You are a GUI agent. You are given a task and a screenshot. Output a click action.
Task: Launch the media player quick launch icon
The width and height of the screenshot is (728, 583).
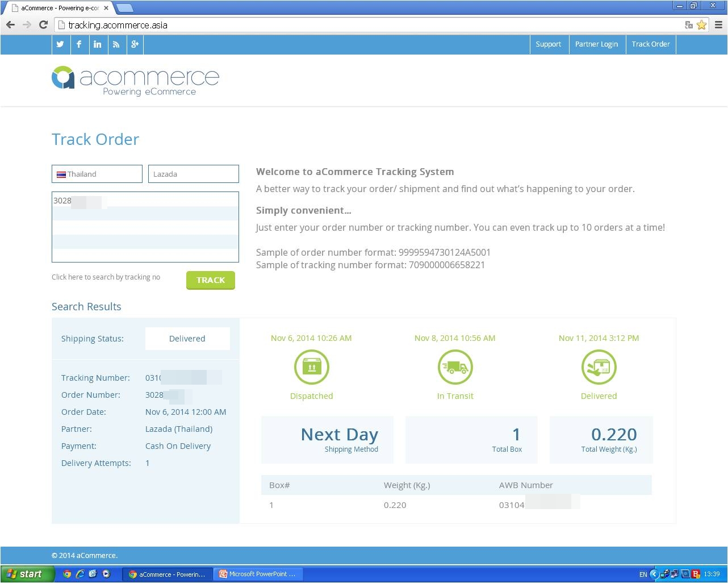pos(106,574)
